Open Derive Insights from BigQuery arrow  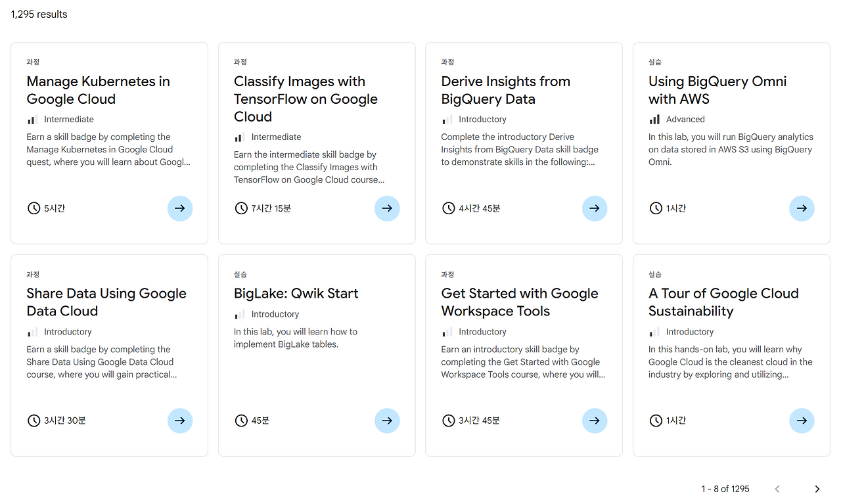point(595,208)
